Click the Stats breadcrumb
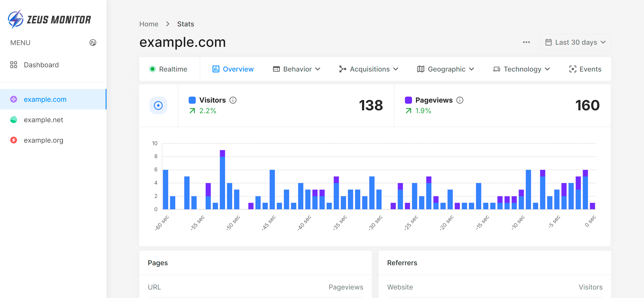Viewport: 644px width, 298px height. 185,24
